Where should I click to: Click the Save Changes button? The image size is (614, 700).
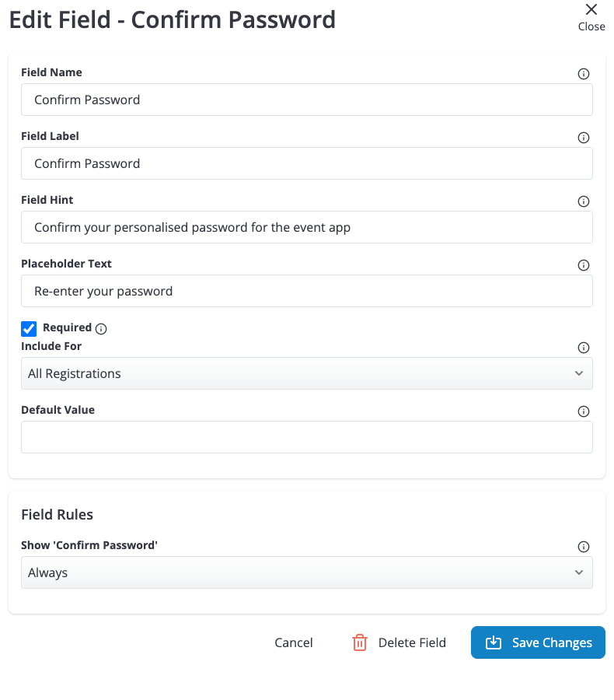pyautogui.click(x=538, y=642)
